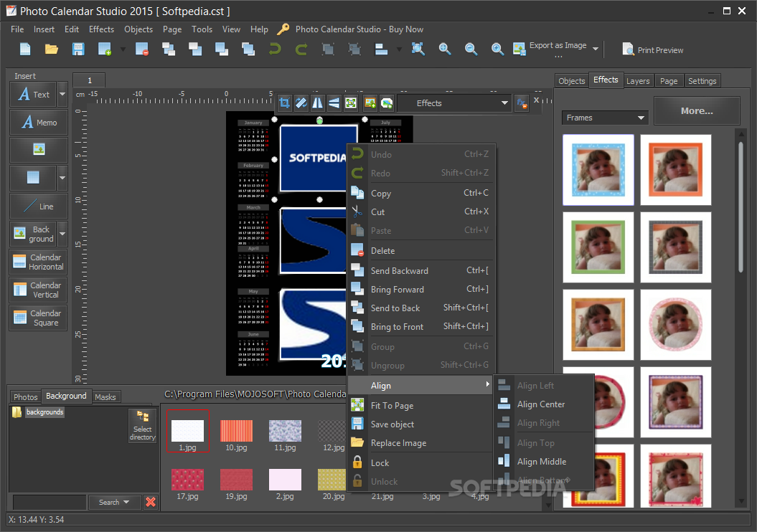Image resolution: width=757 pixels, height=532 pixels.
Task: Expand the Back ground dropdown arrow
Action: tap(62, 234)
